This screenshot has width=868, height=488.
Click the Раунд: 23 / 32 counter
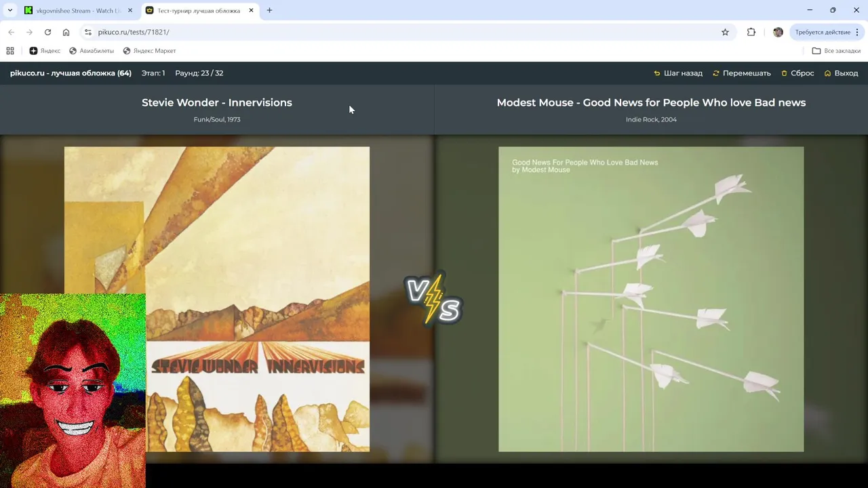tap(199, 73)
